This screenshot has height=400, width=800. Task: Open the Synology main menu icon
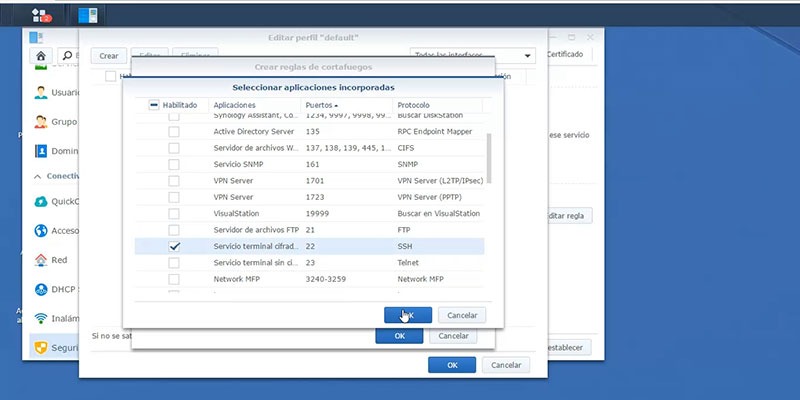[41, 15]
